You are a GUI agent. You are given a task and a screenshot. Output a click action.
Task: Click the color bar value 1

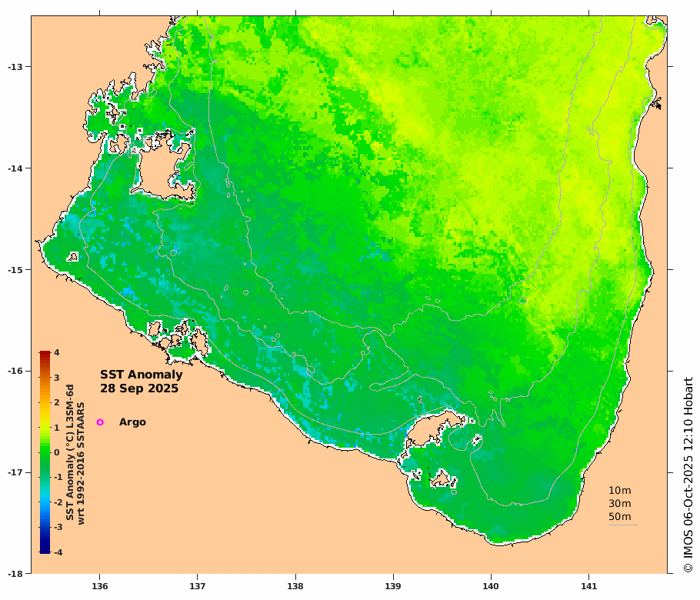point(57,428)
